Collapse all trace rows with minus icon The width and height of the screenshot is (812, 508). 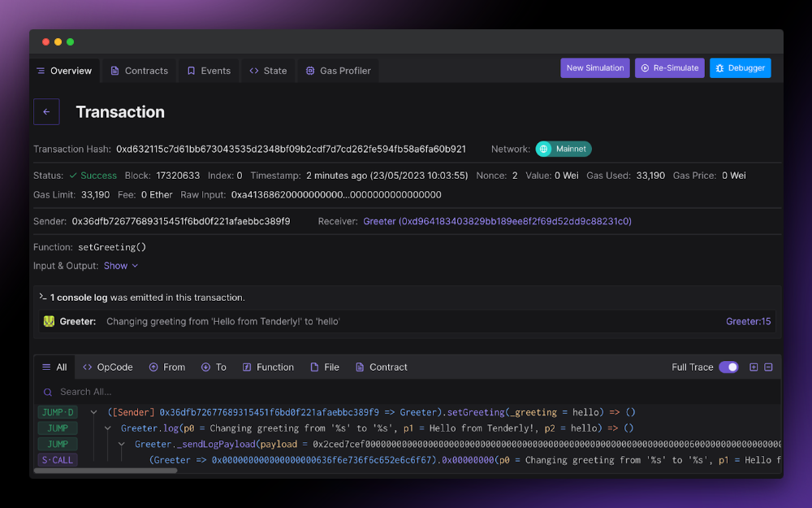point(768,367)
